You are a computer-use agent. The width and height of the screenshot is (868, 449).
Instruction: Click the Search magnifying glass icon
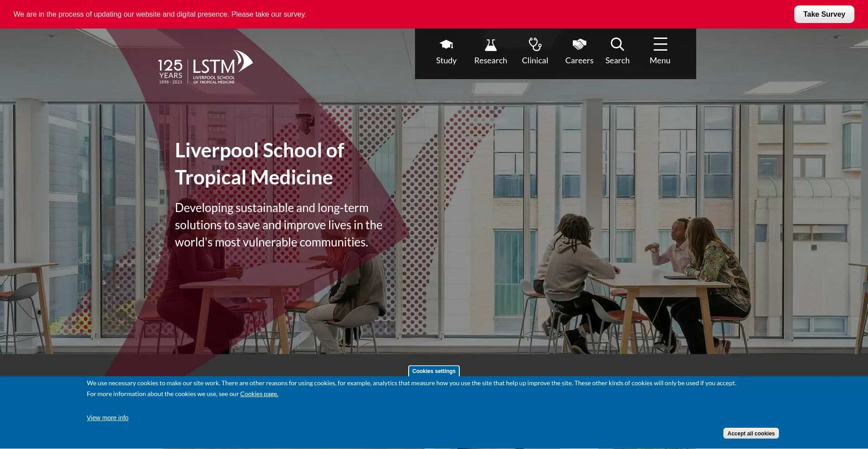617,44
